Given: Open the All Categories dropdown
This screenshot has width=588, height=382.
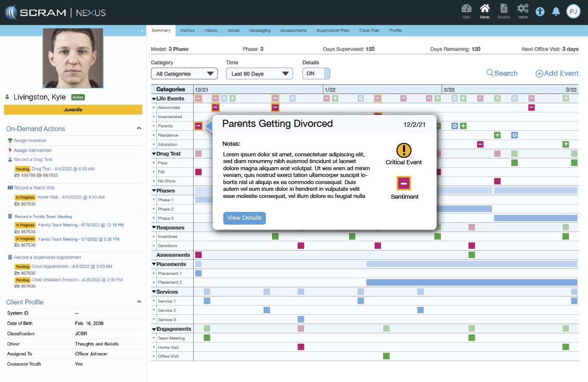Looking at the screenshot, I should (184, 74).
